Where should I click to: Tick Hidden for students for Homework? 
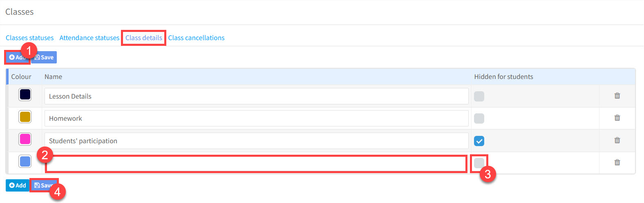click(479, 118)
